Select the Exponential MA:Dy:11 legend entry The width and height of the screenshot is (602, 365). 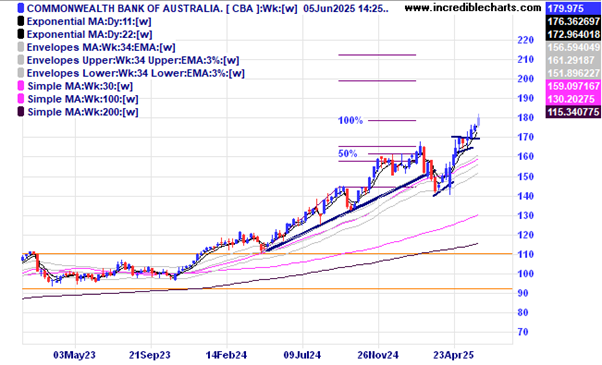click(x=89, y=21)
